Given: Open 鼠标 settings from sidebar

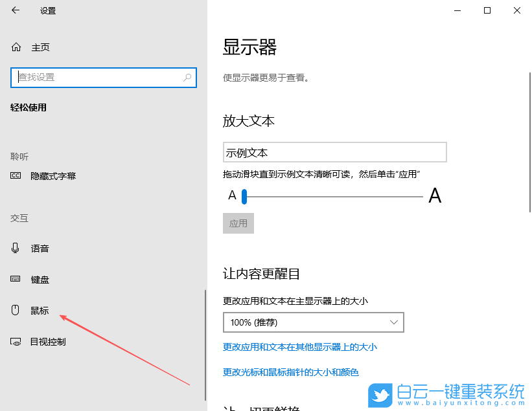Looking at the screenshot, I should pos(39,310).
